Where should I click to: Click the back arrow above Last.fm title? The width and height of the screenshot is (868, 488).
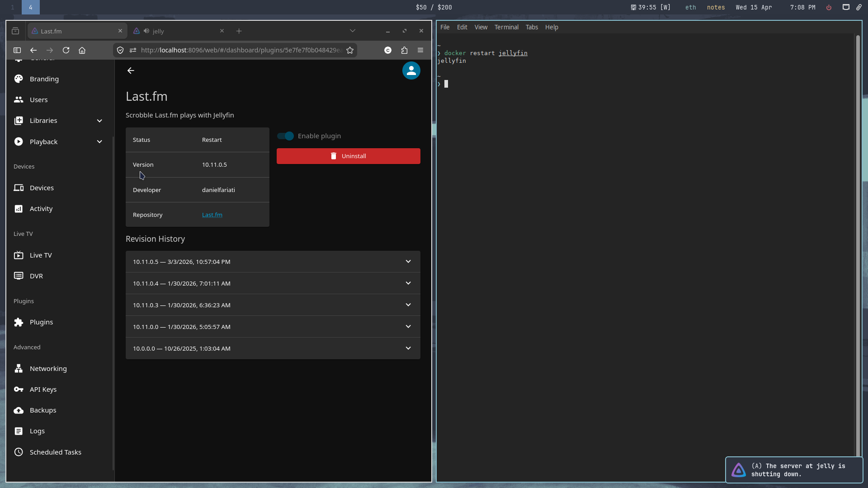[131, 70]
